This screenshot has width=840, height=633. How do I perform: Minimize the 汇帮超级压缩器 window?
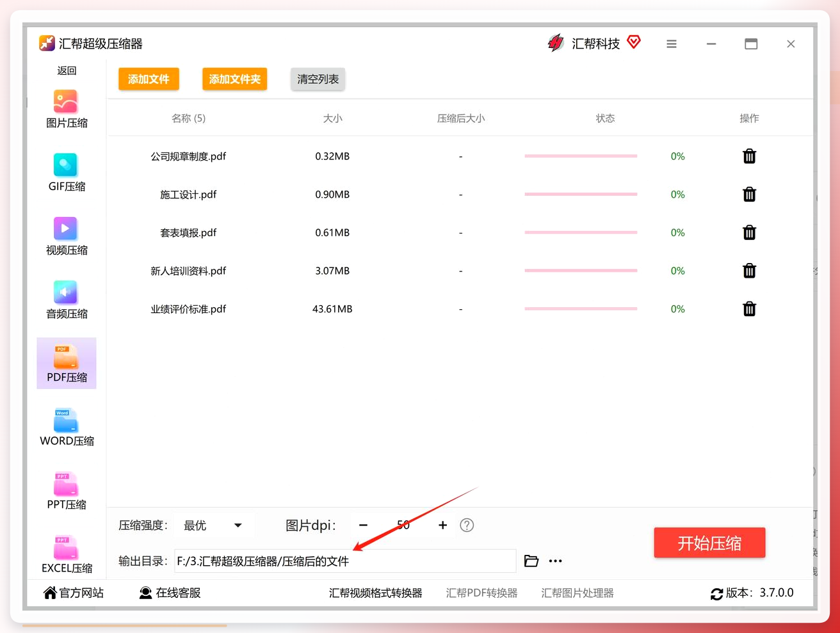click(711, 44)
